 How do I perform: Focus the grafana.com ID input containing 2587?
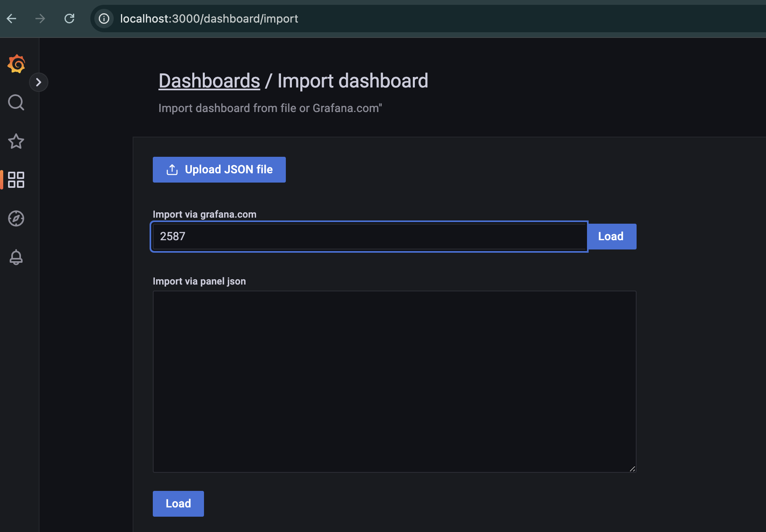pos(369,237)
